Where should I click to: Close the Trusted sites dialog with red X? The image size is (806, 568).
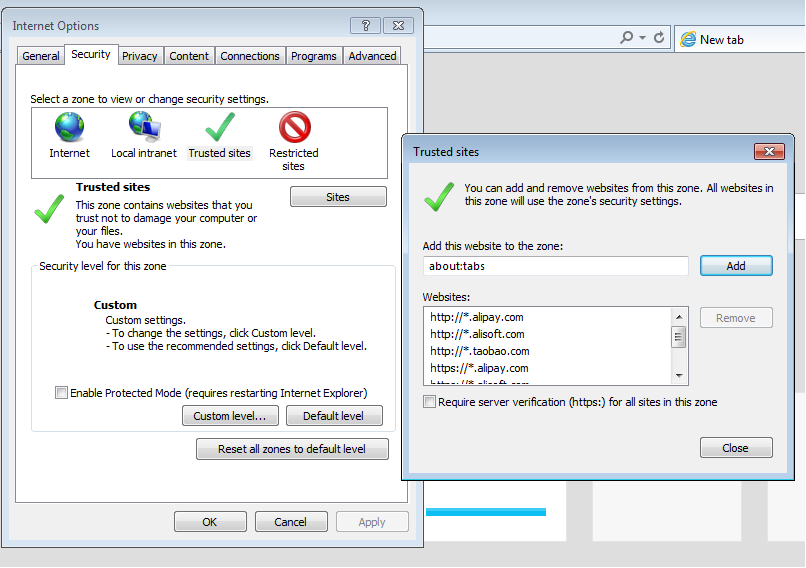tap(769, 151)
